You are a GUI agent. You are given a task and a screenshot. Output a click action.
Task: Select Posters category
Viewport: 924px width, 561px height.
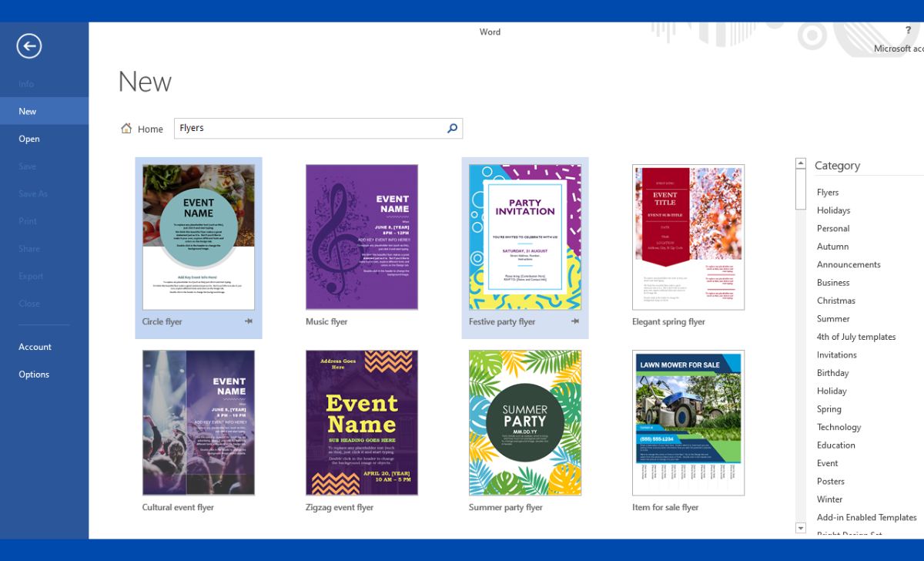831,482
